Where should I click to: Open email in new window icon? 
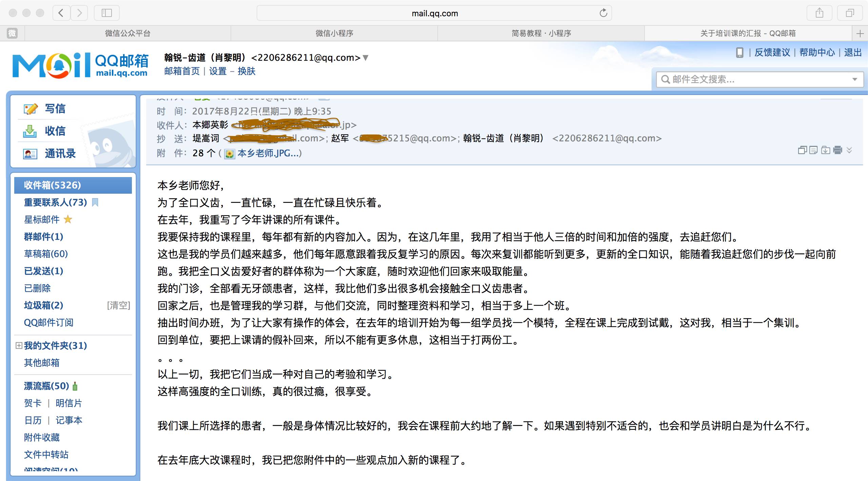pos(803,150)
